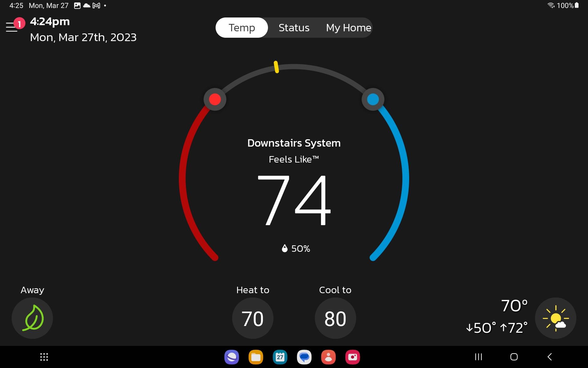Tap the 50% humidity reading

(x=296, y=248)
